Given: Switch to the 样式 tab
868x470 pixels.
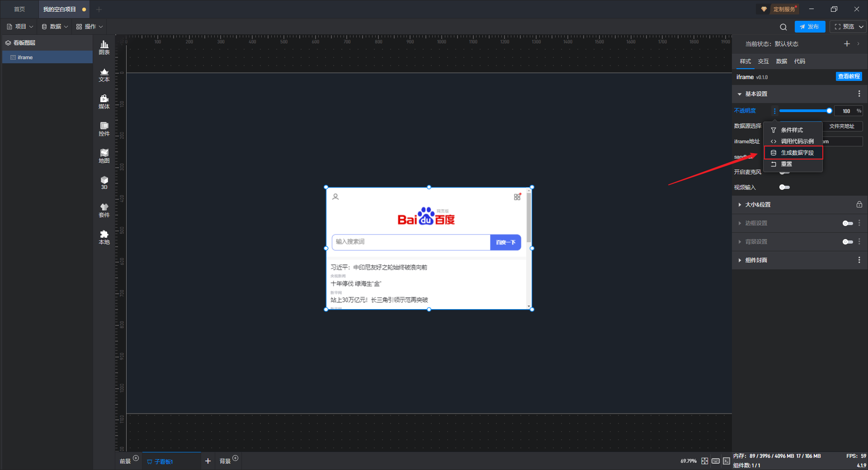Looking at the screenshot, I should tap(745, 61).
